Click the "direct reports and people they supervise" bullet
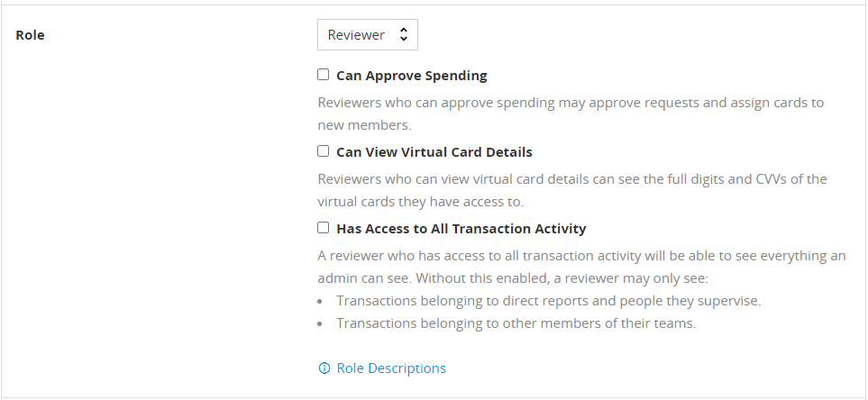 point(548,301)
